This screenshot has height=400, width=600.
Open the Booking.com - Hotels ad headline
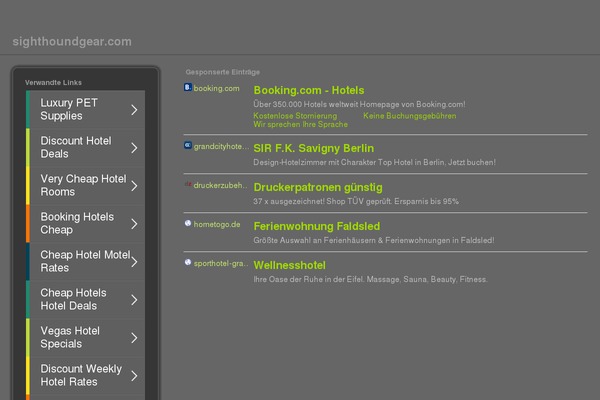coord(309,90)
